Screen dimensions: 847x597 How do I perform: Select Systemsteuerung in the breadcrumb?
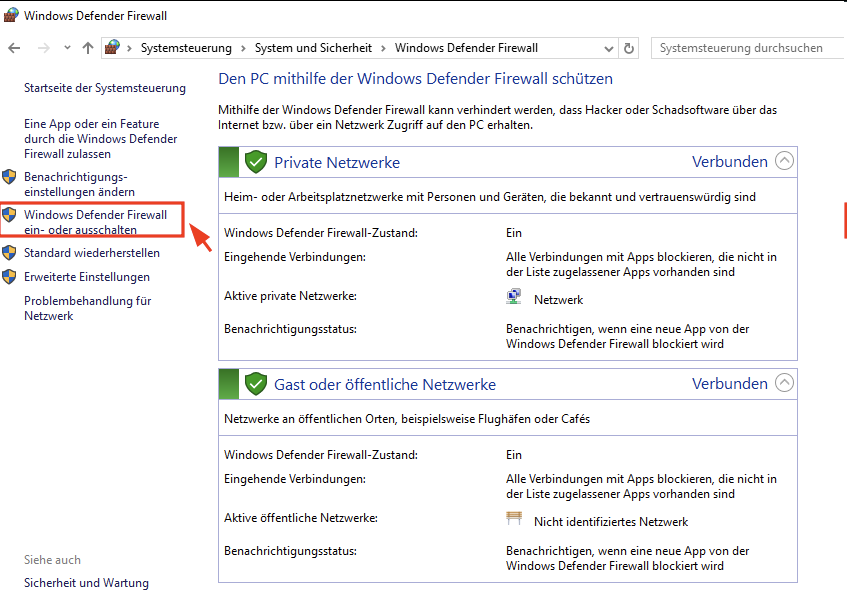(x=186, y=48)
